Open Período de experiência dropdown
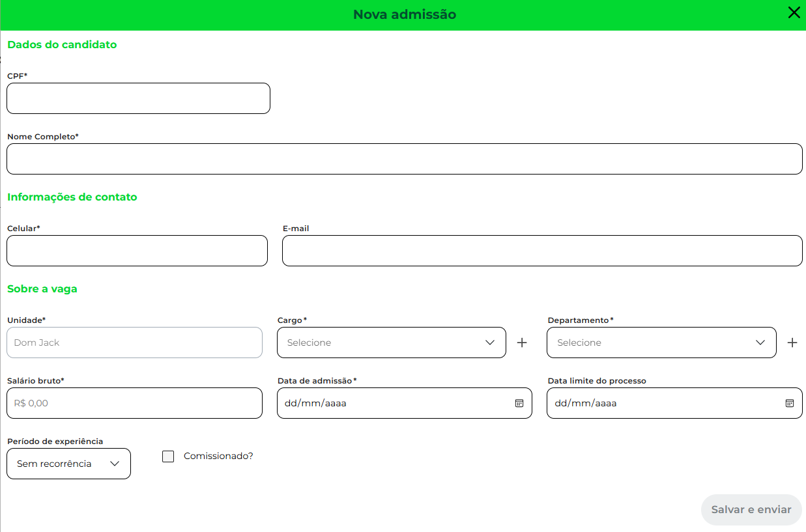The image size is (806, 532). point(68,464)
